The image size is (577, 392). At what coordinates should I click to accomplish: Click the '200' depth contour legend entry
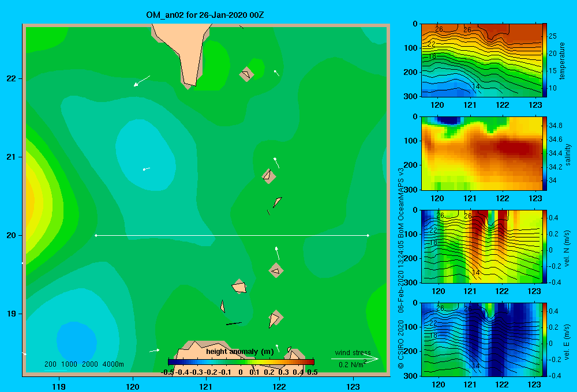pyautogui.click(x=50, y=364)
